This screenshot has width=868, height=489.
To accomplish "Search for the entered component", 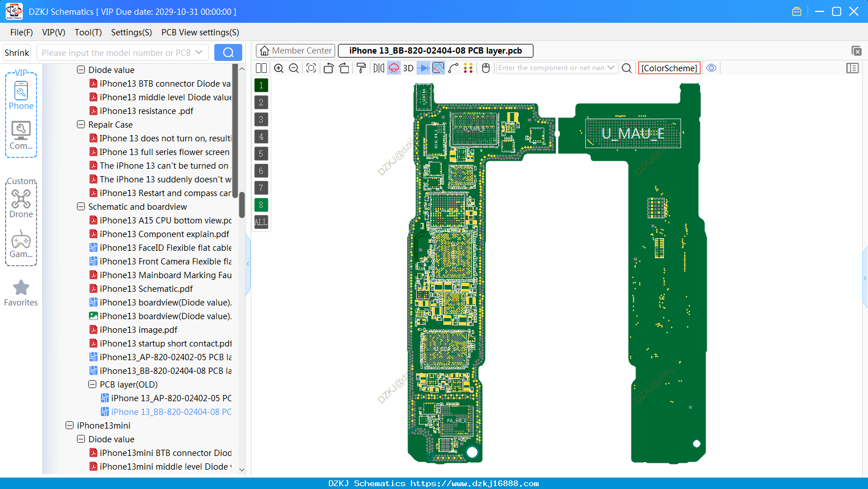I will tap(626, 68).
